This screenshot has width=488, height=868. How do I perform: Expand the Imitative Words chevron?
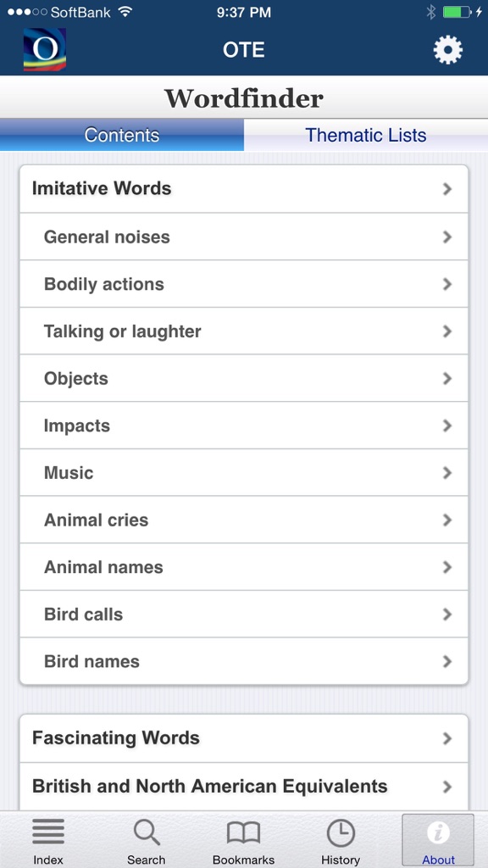[x=447, y=189]
